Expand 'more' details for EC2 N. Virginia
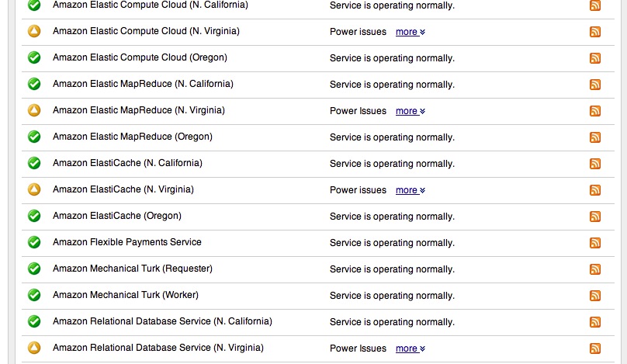The image size is (627, 364). coord(410,32)
